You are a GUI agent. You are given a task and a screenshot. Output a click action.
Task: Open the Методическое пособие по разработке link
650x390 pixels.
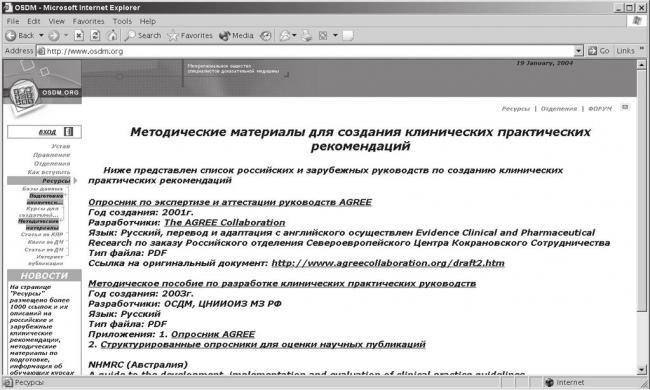pos(282,283)
